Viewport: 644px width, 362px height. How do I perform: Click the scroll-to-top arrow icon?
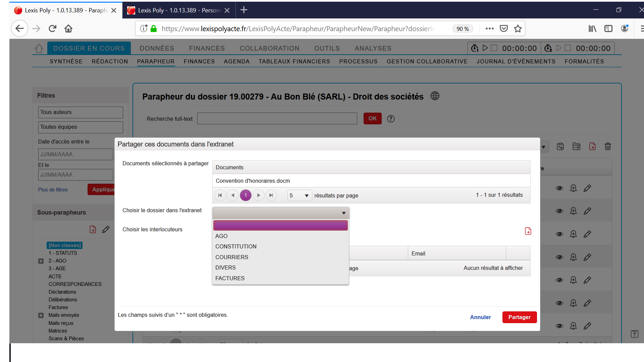635,334
